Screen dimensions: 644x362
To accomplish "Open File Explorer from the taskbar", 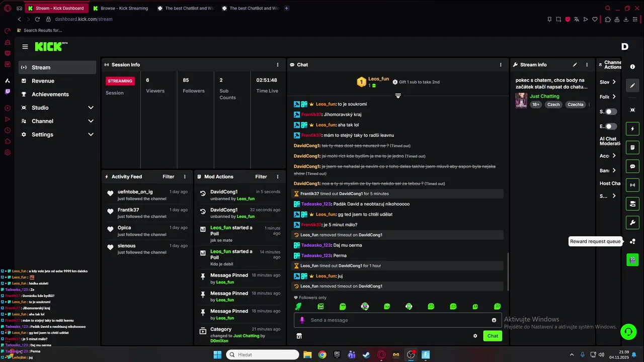I will click(307, 354).
